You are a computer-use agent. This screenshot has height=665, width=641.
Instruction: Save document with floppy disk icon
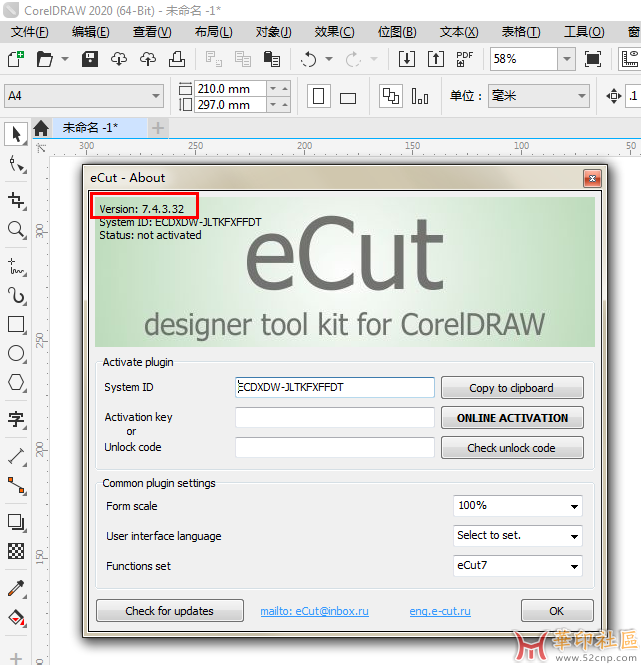(90, 59)
